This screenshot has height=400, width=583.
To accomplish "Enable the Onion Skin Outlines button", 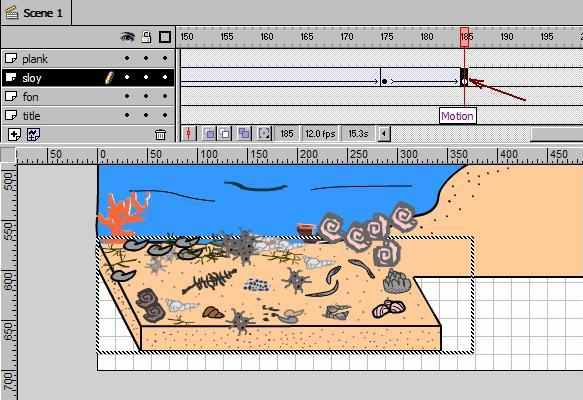I will pos(225,133).
